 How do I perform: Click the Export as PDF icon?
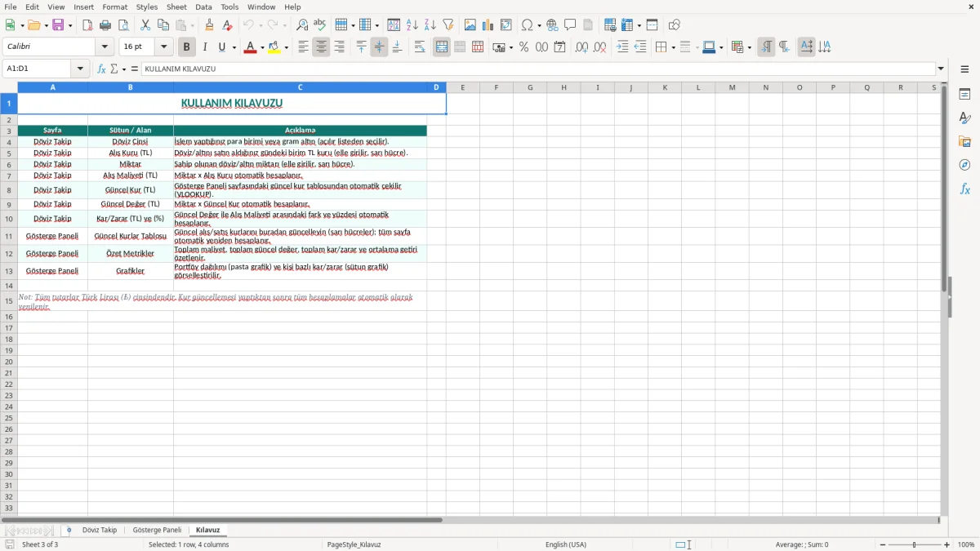click(87, 25)
